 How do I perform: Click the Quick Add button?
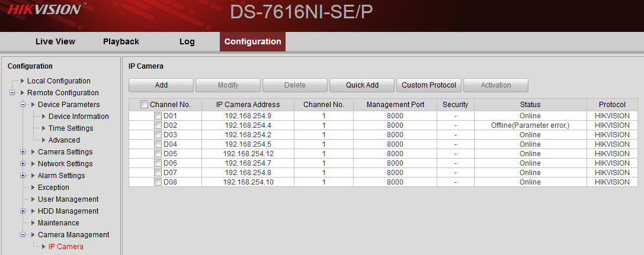[x=362, y=85]
